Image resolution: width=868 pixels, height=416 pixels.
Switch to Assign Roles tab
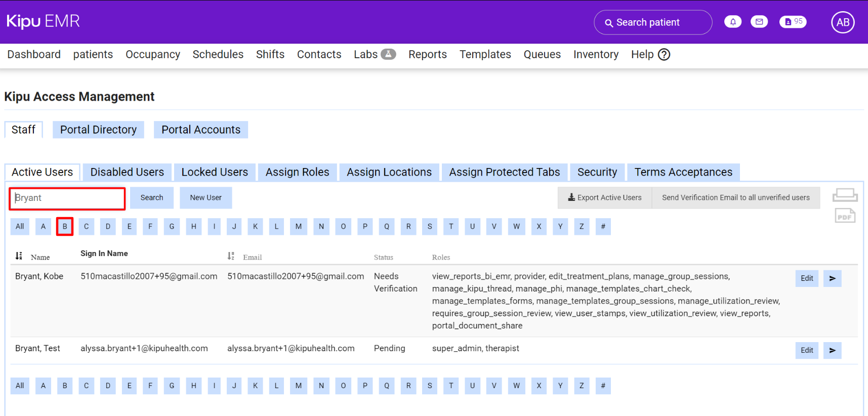297,172
